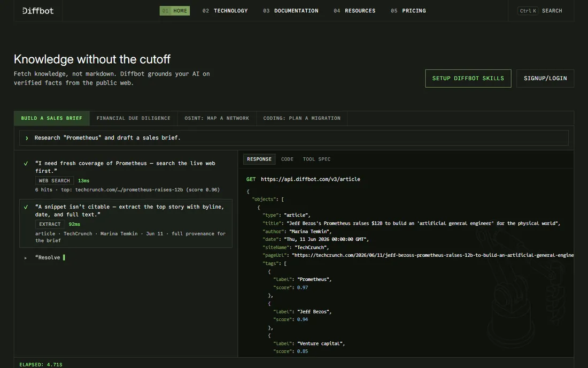Image resolution: width=588 pixels, height=368 pixels.
Task: Click the "label": "Prometheus" tag line
Action: point(302,279)
